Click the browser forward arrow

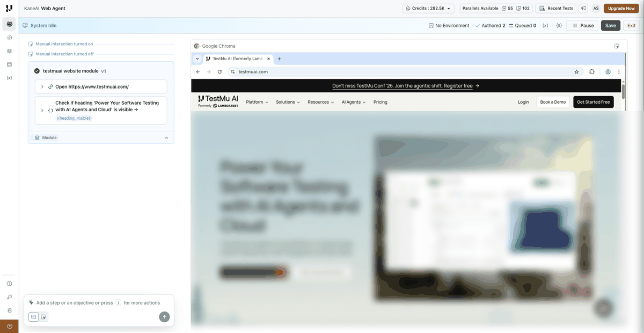click(208, 71)
